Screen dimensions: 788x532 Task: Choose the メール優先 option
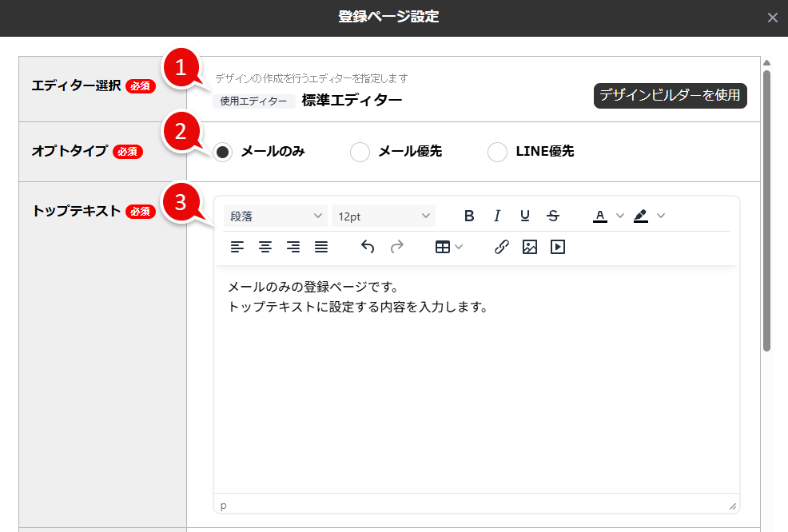tap(360, 151)
